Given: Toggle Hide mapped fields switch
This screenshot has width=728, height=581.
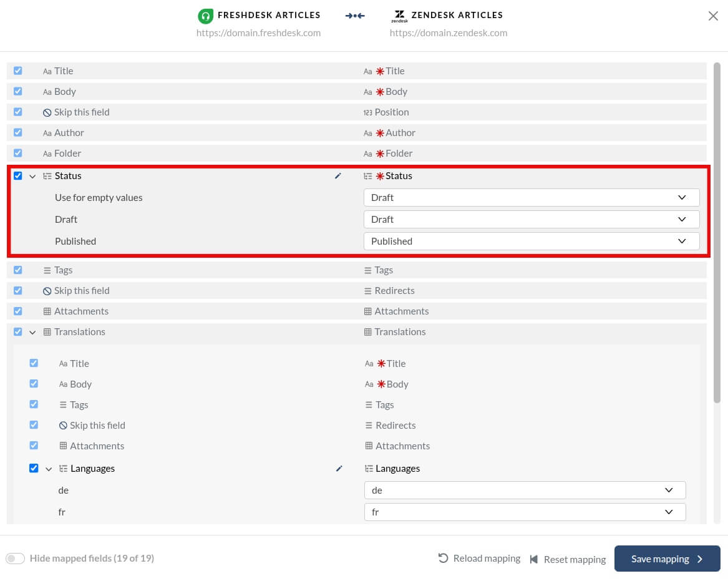Looking at the screenshot, I should pos(16,559).
